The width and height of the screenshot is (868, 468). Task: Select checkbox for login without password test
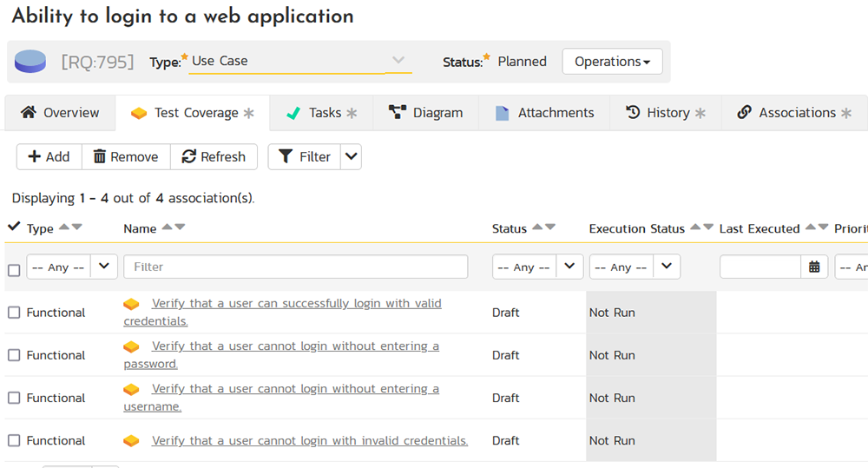click(14, 355)
